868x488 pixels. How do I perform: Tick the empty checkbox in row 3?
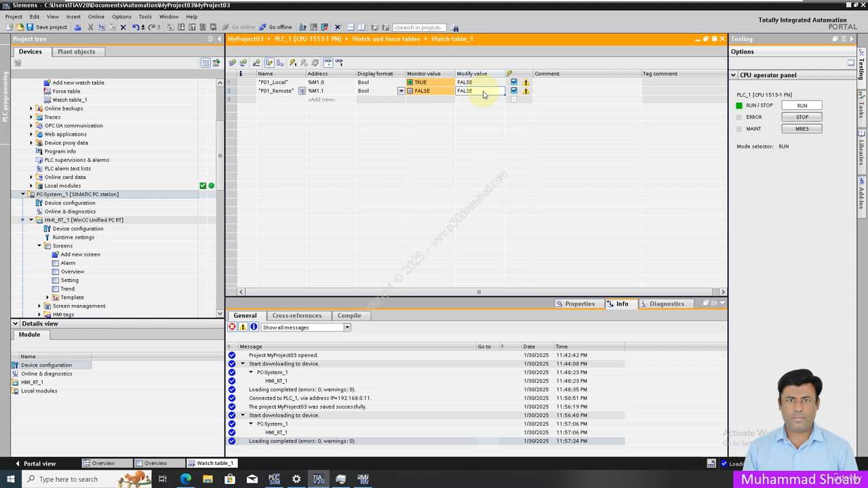point(513,100)
